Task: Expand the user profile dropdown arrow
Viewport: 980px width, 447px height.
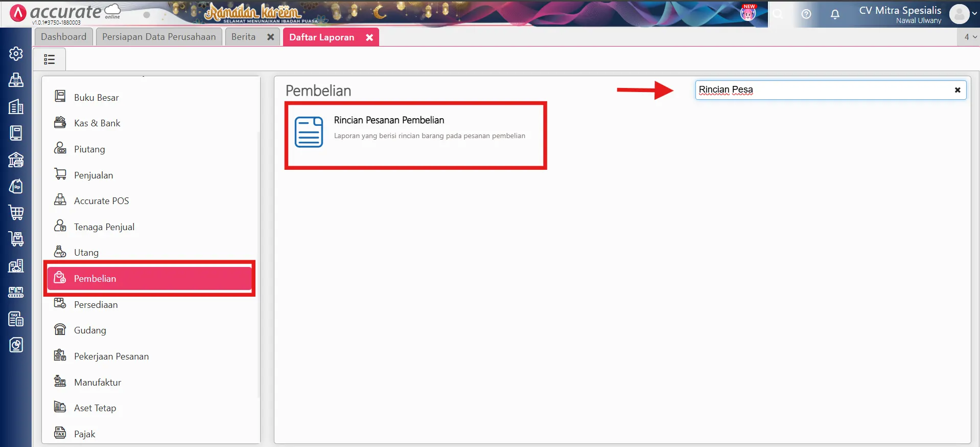Action: 974,14
